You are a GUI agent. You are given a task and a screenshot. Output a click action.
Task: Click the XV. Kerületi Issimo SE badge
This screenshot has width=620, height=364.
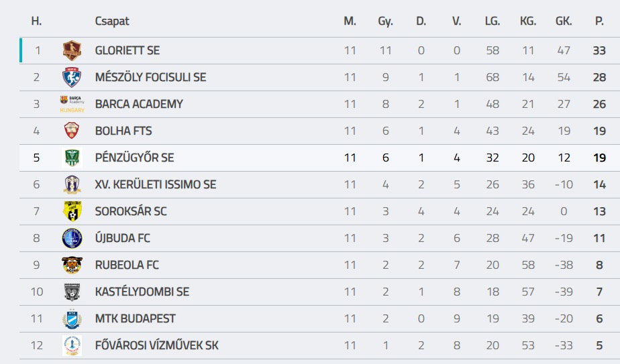coord(72,184)
